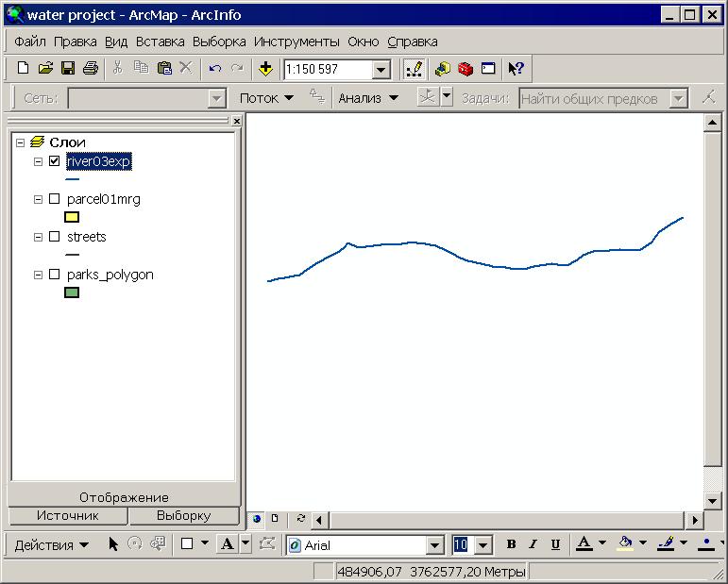This screenshot has width=728, height=584.
Task: Print the map with printer icon
Action: click(91, 69)
